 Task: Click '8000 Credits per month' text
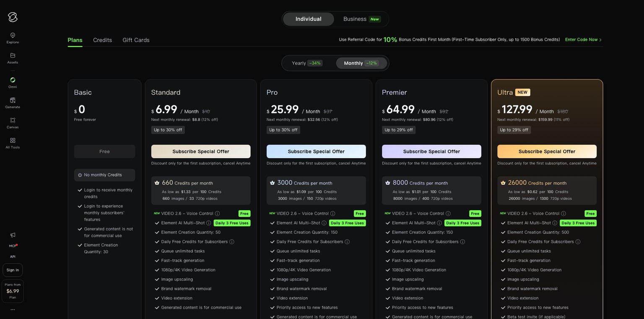420,183
